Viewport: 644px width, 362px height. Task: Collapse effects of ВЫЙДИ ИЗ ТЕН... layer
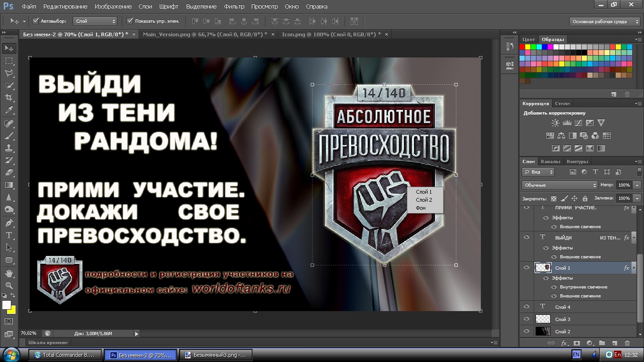tap(634, 238)
